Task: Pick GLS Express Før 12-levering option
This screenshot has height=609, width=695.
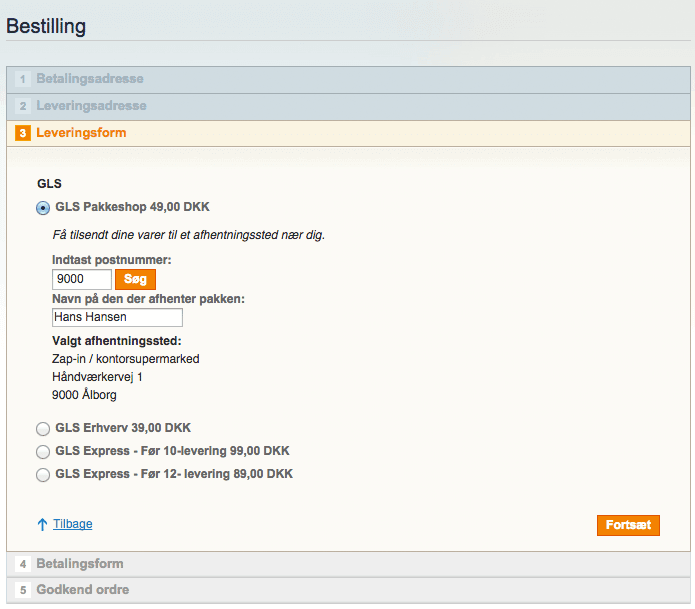Action: point(43,475)
